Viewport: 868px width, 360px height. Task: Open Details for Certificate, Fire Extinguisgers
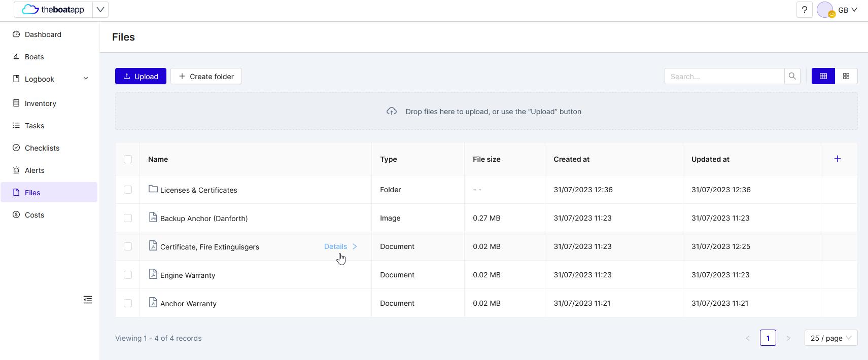pyautogui.click(x=341, y=246)
